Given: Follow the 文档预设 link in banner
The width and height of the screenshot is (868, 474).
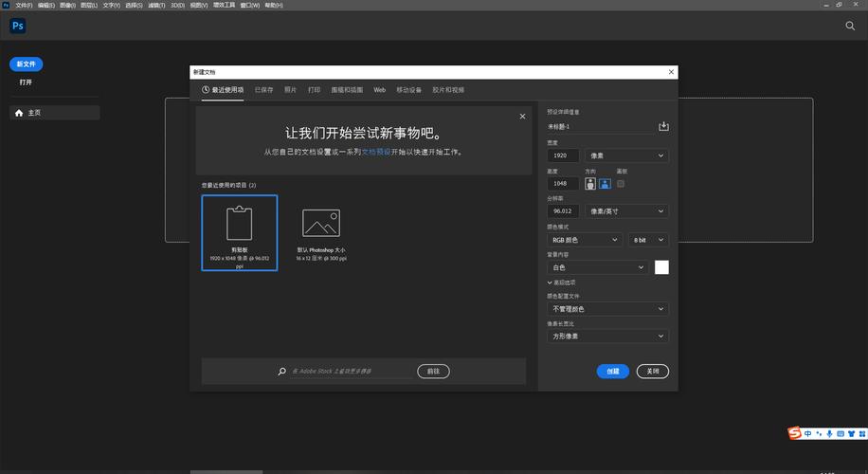Looking at the screenshot, I should tap(376, 152).
